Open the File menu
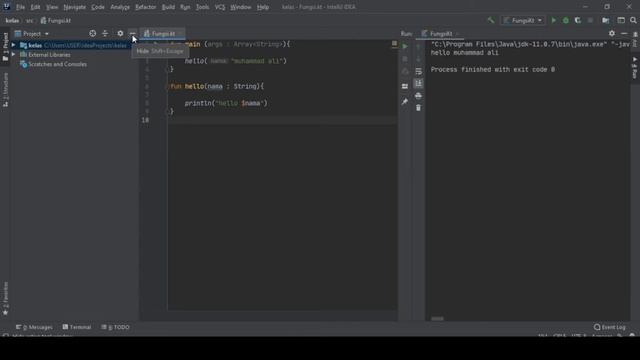640x360 pixels. [x=20, y=7]
